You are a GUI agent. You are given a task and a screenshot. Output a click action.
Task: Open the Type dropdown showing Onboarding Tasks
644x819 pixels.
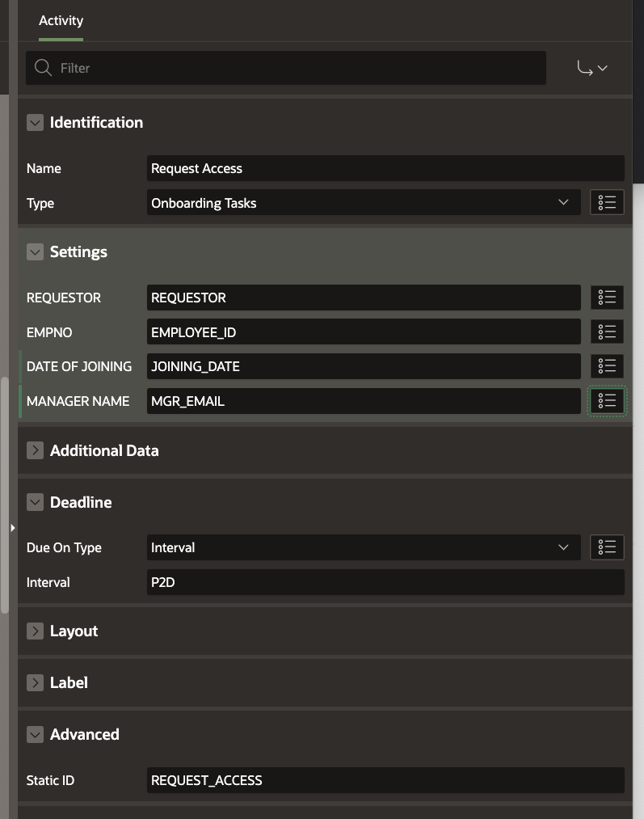tap(363, 203)
